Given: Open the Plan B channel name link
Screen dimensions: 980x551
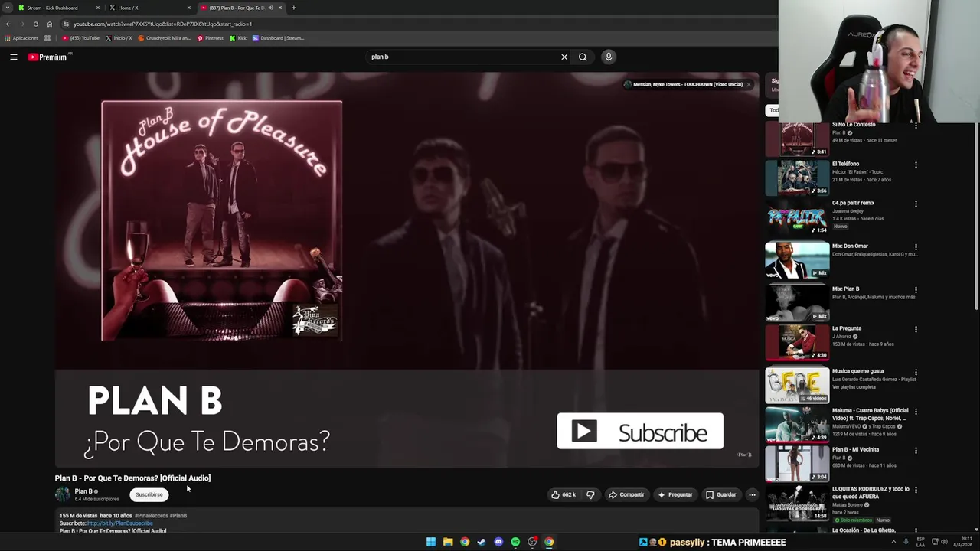Looking at the screenshot, I should 83,491.
